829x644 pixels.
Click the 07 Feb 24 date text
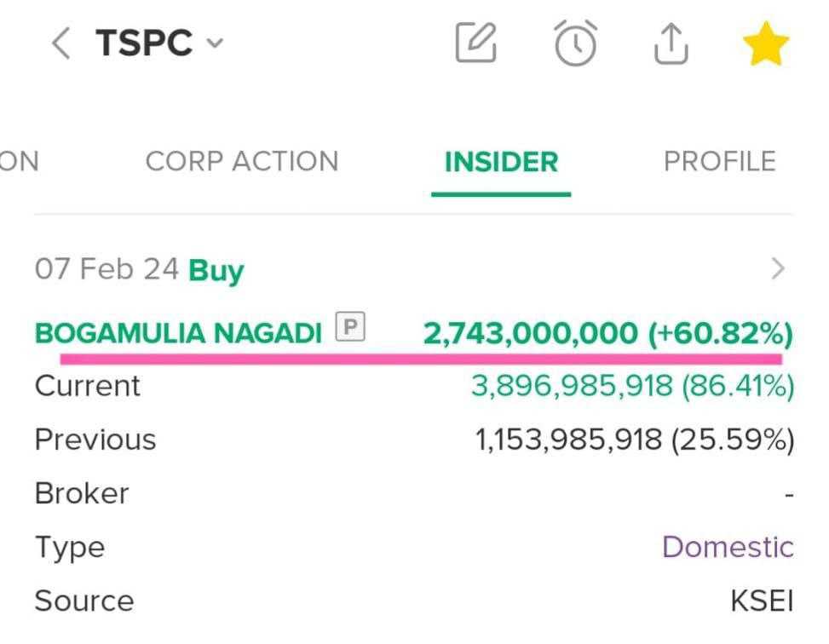pyautogui.click(x=107, y=270)
